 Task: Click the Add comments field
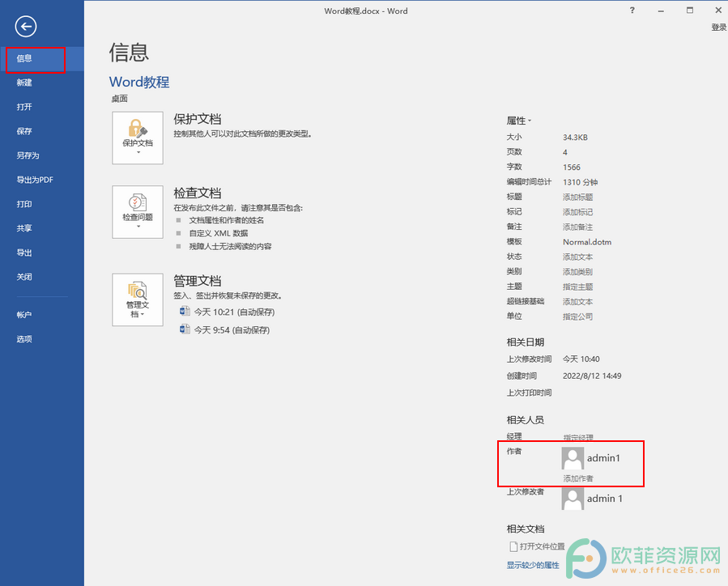point(577,227)
